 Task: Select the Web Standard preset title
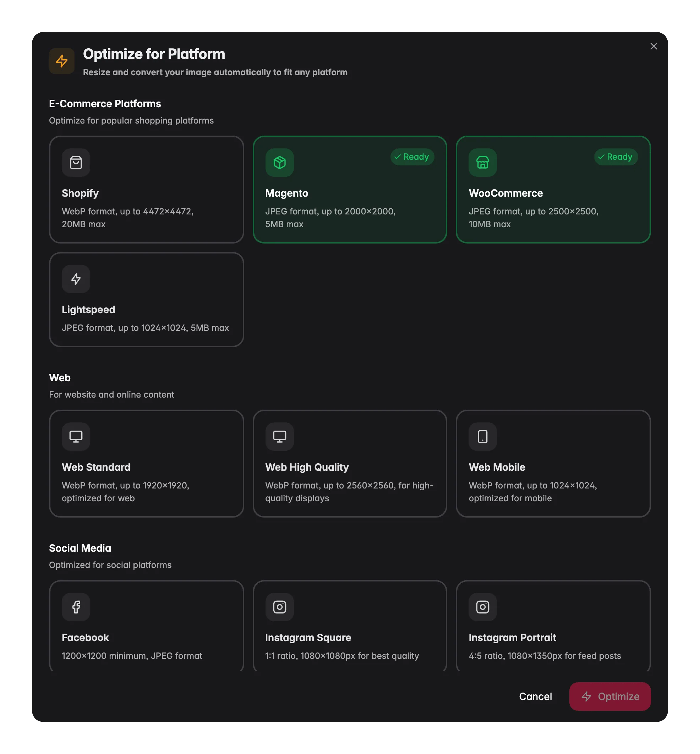[96, 467]
